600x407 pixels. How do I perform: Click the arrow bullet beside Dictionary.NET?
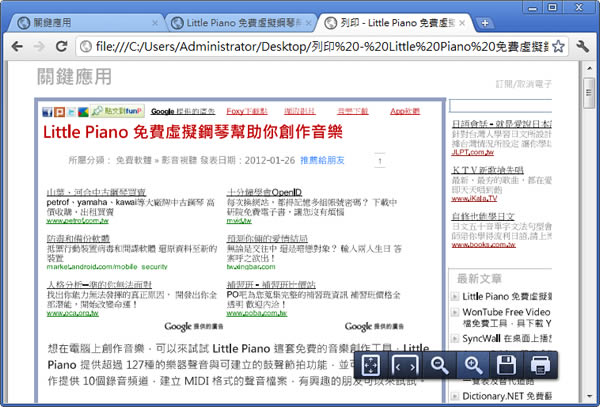click(x=455, y=396)
